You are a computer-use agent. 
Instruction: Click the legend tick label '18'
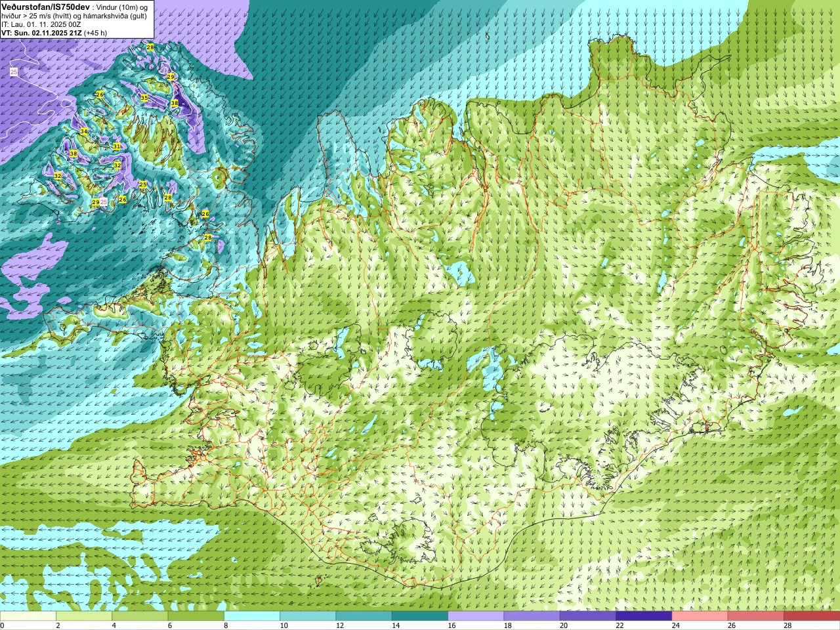pyautogui.click(x=508, y=625)
